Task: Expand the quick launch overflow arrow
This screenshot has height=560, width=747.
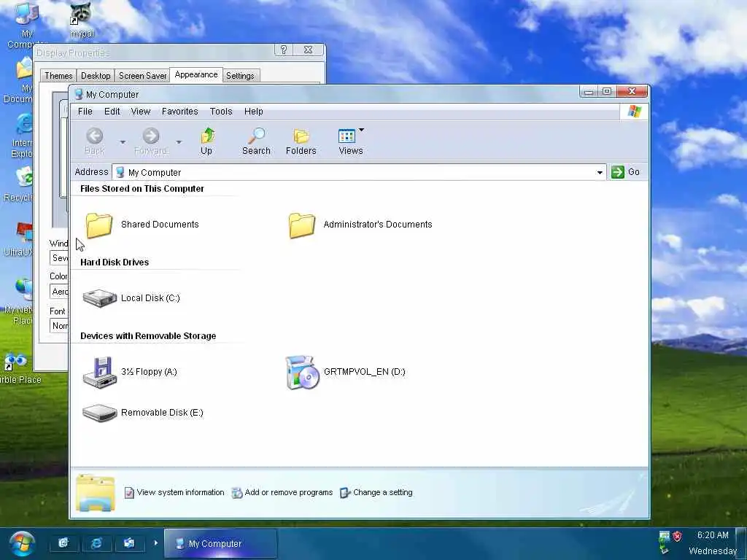Action: point(155,542)
